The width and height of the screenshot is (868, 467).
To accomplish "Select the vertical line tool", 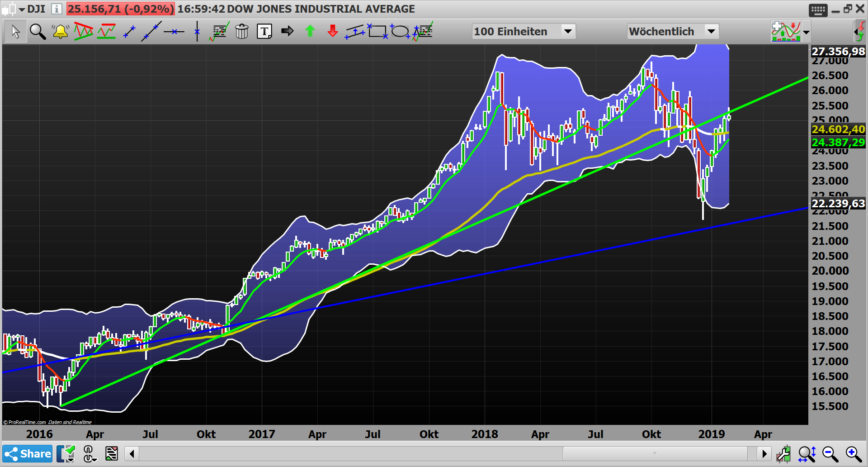I will tap(197, 32).
